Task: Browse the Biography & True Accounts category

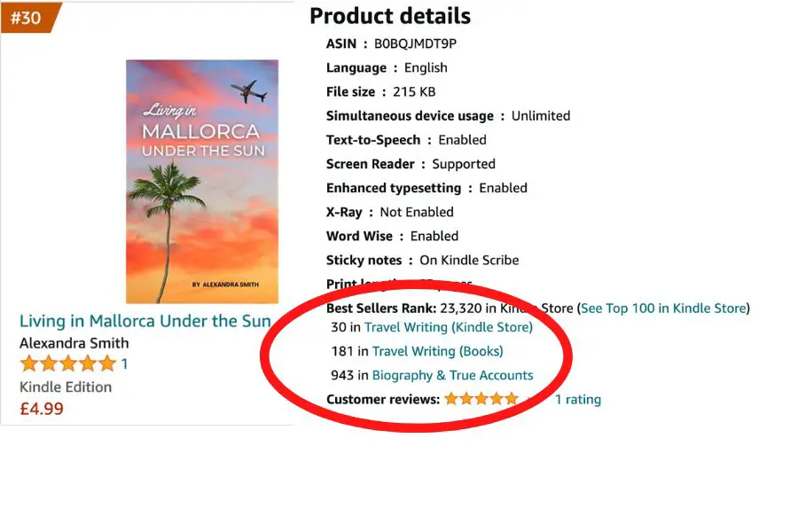Action: point(453,375)
